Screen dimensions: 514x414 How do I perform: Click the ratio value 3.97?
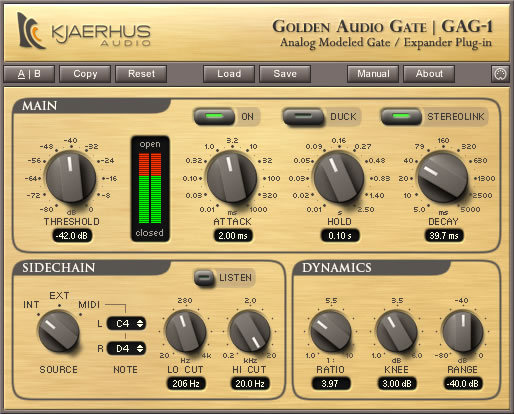point(331,384)
